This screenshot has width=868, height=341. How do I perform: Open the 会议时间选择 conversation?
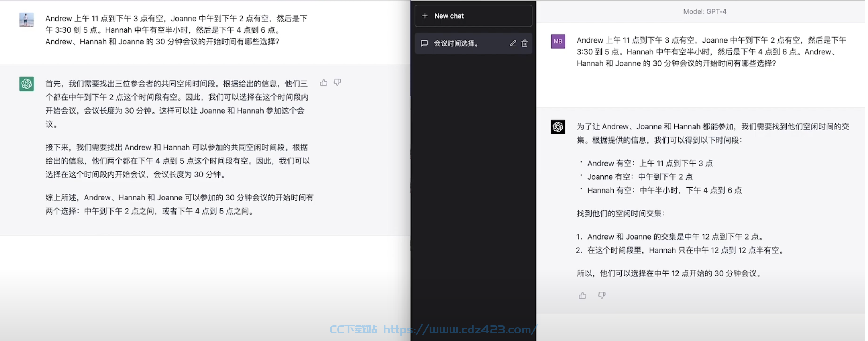point(473,43)
